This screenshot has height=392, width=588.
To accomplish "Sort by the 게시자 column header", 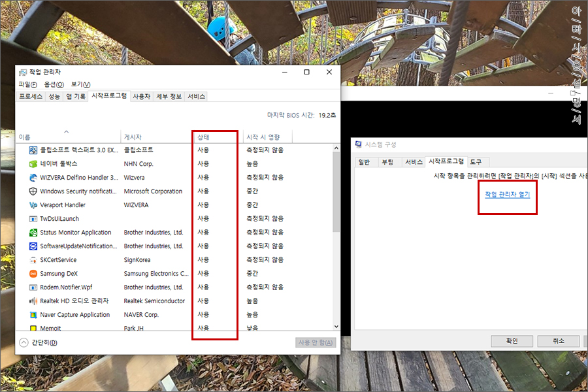I will pyautogui.click(x=157, y=137).
